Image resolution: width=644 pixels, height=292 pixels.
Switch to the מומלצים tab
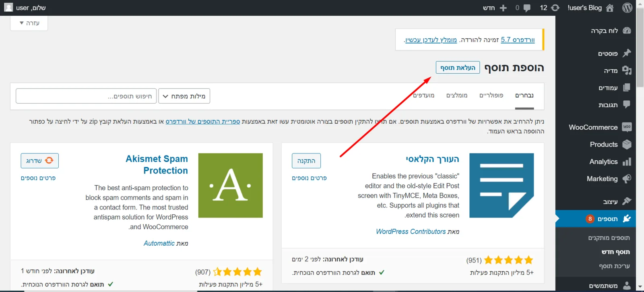click(x=457, y=95)
